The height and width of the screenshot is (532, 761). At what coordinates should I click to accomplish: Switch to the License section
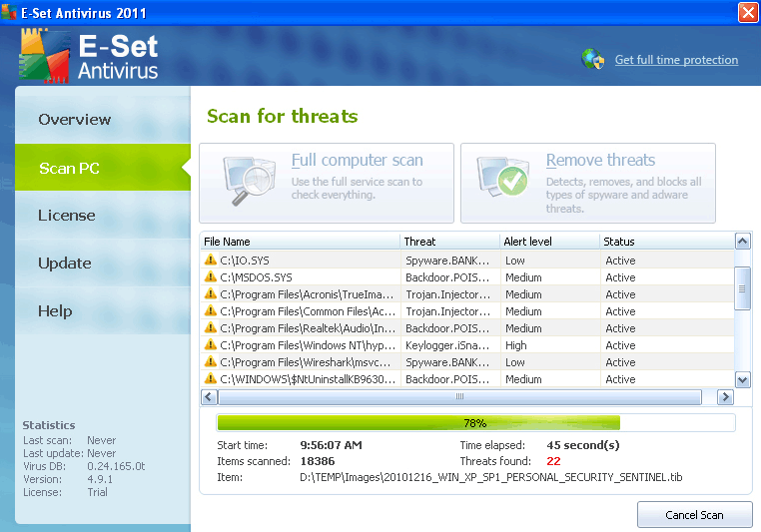coord(67,216)
